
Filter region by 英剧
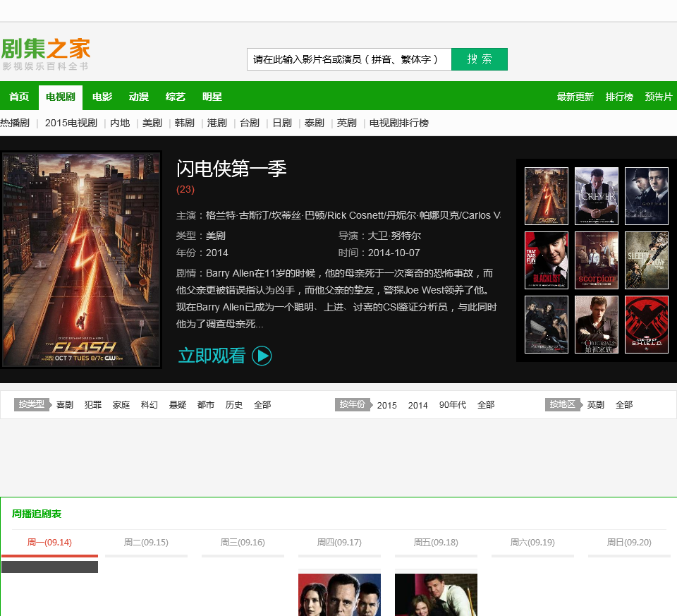(596, 405)
